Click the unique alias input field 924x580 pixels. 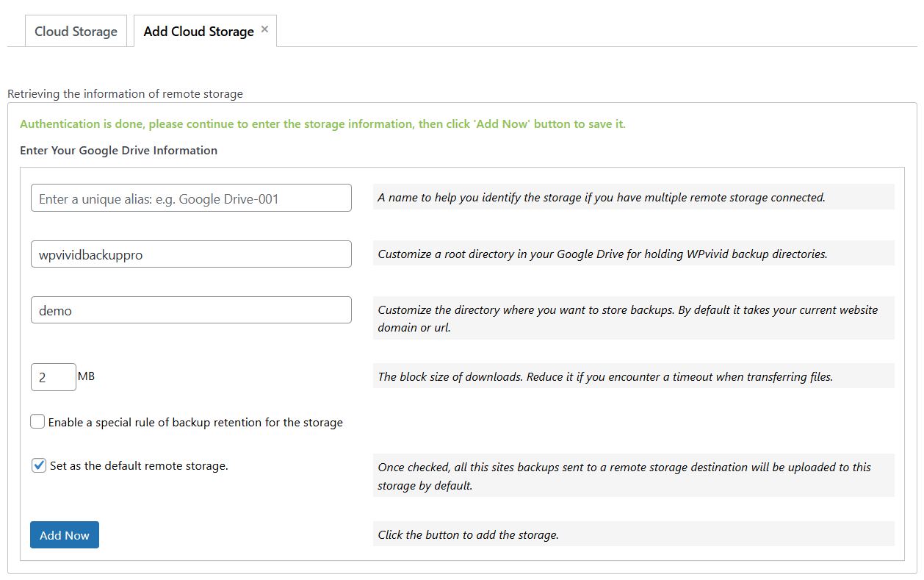191,198
